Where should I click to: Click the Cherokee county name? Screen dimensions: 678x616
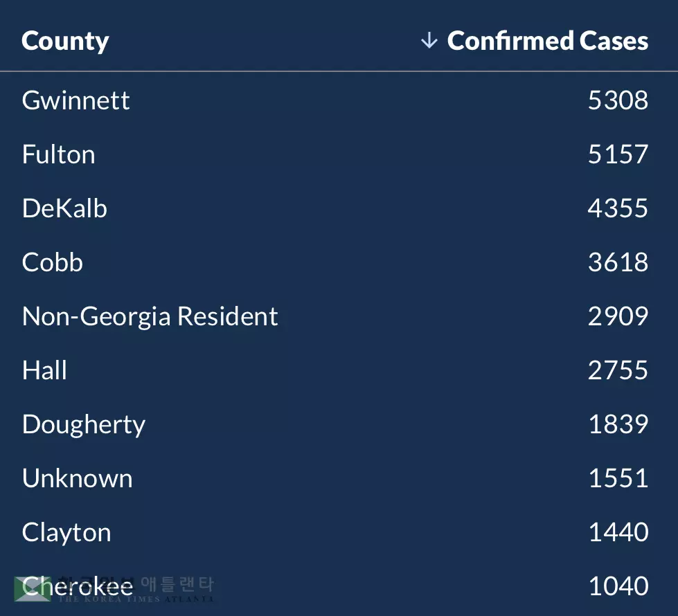pyautogui.click(x=78, y=586)
